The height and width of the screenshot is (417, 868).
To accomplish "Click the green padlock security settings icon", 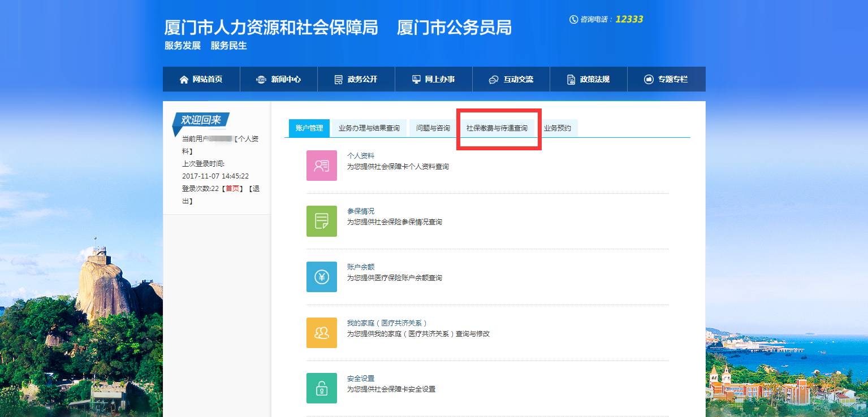I will [x=321, y=388].
